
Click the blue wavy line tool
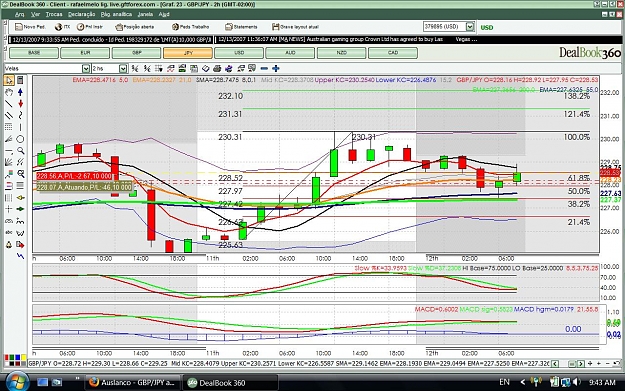(x=20, y=256)
